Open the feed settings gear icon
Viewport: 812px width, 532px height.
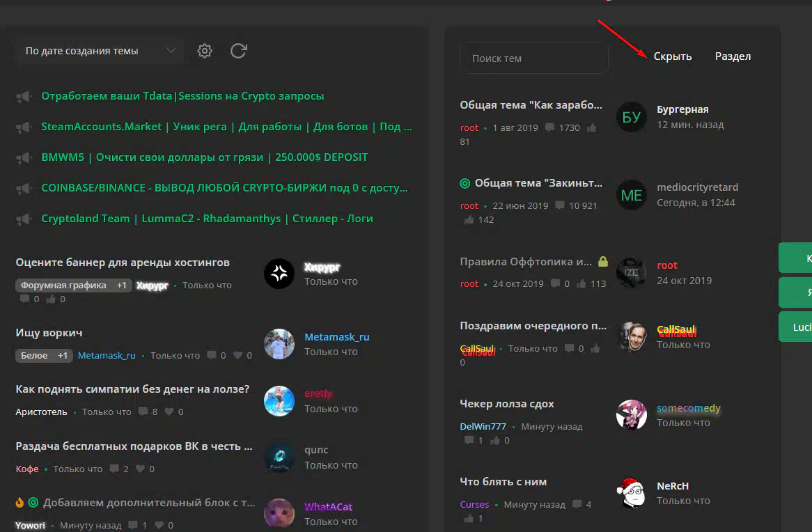pyautogui.click(x=204, y=51)
